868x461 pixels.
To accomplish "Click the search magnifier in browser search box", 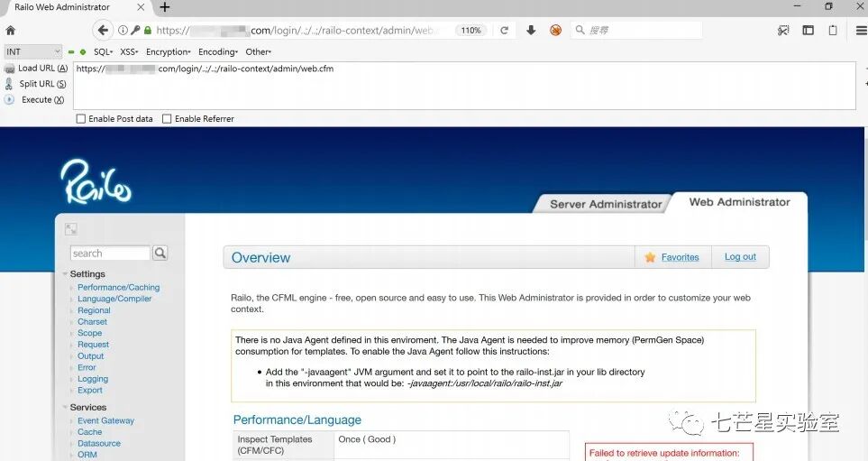I will tap(580, 30).
